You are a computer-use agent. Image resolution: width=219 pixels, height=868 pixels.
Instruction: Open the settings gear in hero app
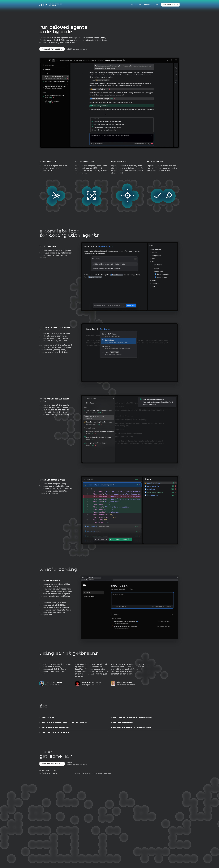(x=172, y=60)
